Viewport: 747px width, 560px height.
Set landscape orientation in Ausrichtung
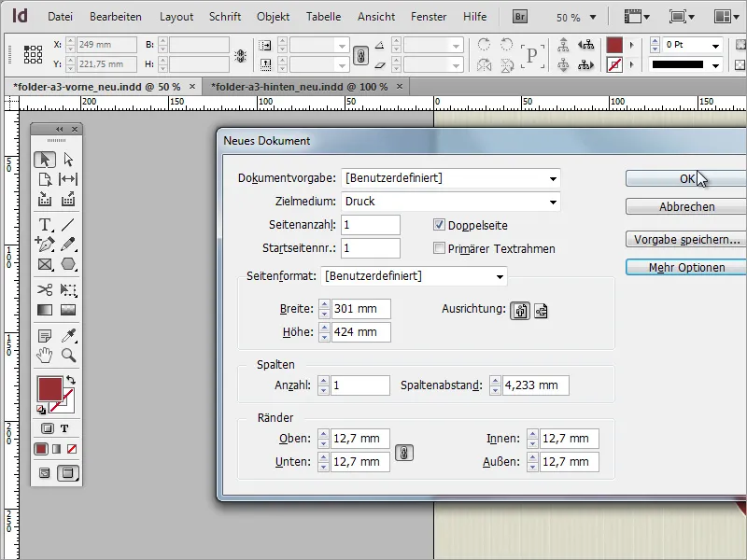[x=541, y=311]
